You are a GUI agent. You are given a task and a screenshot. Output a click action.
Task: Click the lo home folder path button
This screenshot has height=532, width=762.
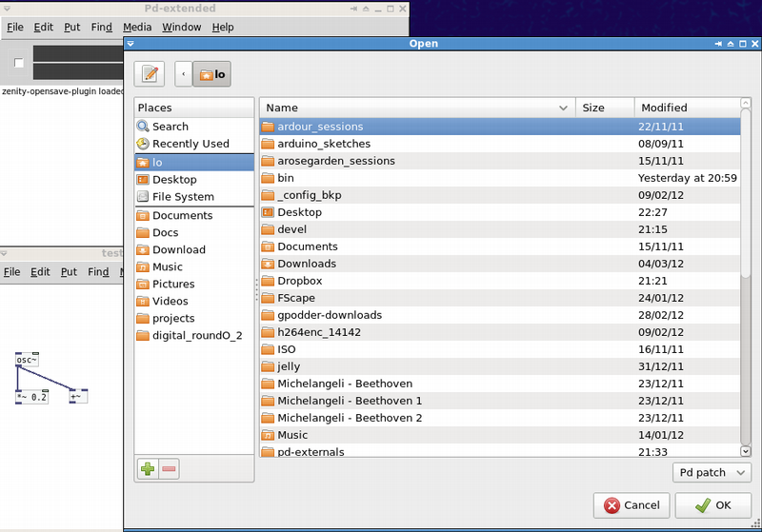pyautogui.click(x=211, y=74)
